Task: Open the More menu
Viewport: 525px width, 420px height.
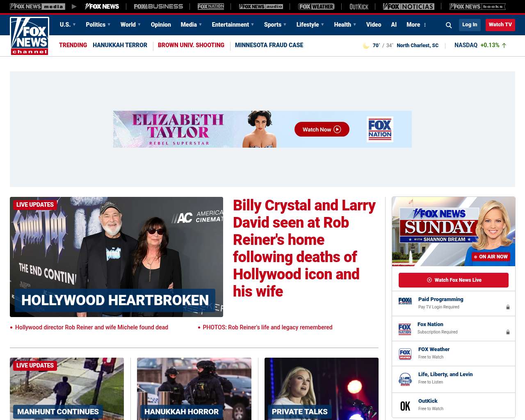Action: pyautogui.click(x=416, y=25)
